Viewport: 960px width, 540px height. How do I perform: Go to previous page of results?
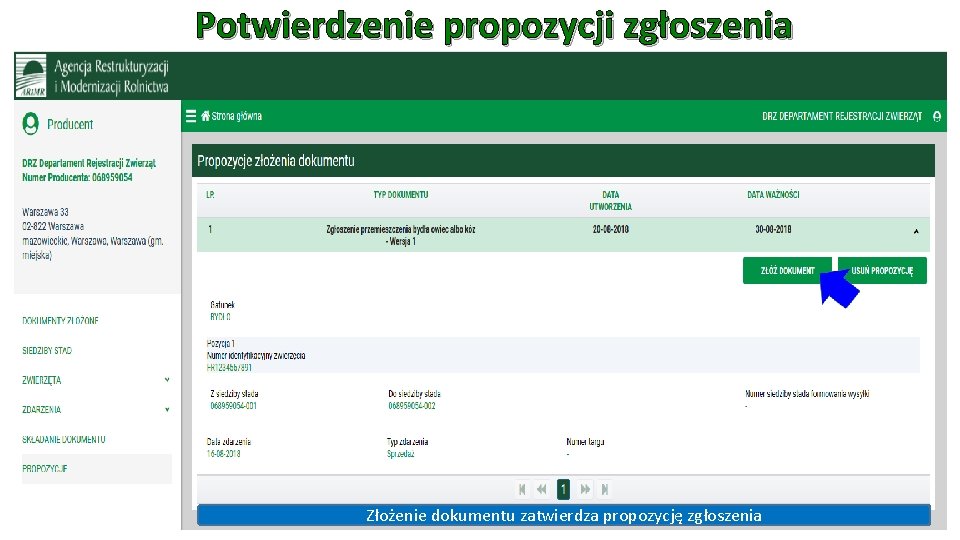(541, 489)
